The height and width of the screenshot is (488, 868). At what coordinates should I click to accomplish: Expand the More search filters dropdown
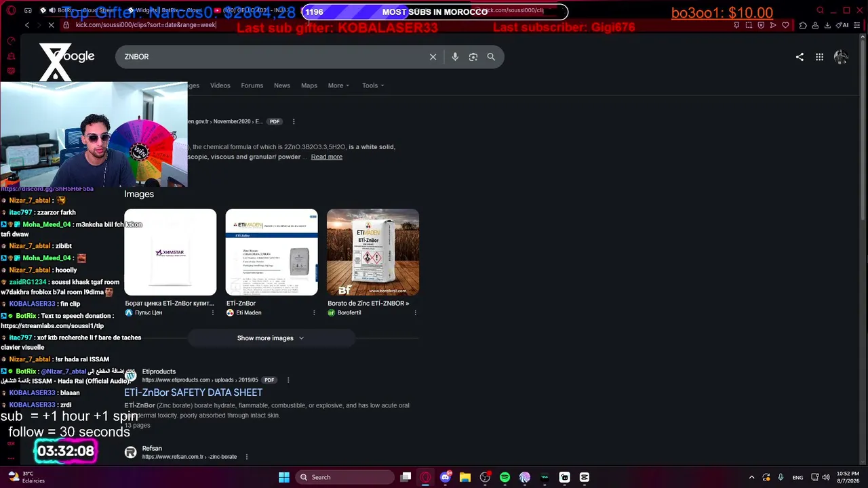pos(338,85)
